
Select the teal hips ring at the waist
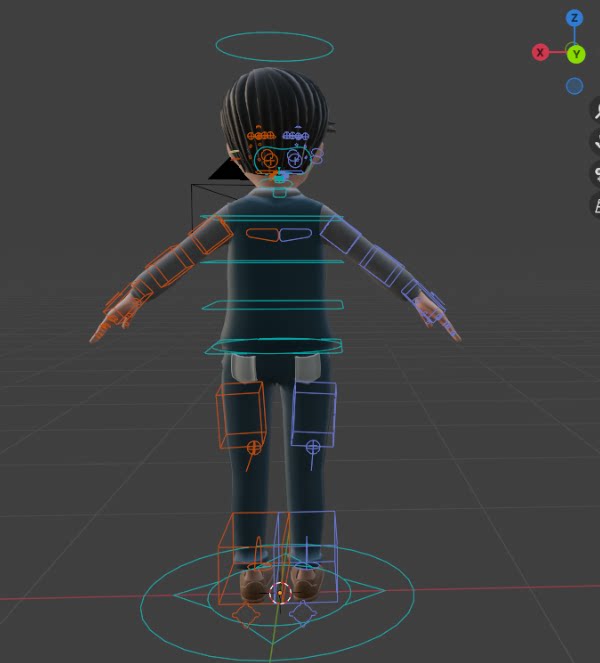click(x=274, y=346)
